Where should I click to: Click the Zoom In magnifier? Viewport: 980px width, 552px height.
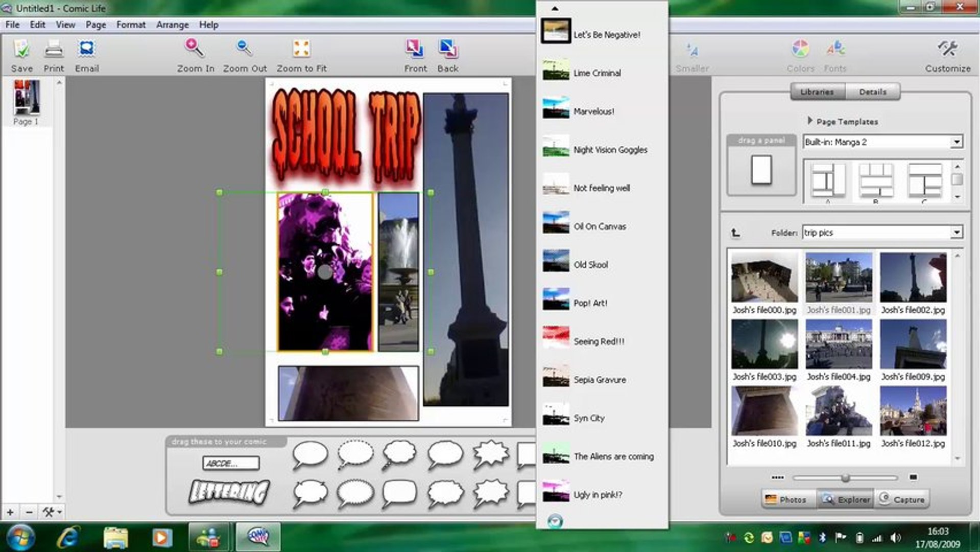195,49
